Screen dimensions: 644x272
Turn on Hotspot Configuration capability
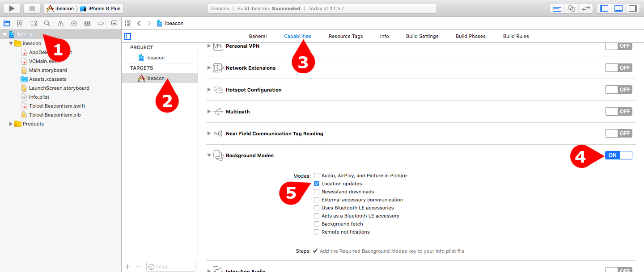(x=619, y=90)
